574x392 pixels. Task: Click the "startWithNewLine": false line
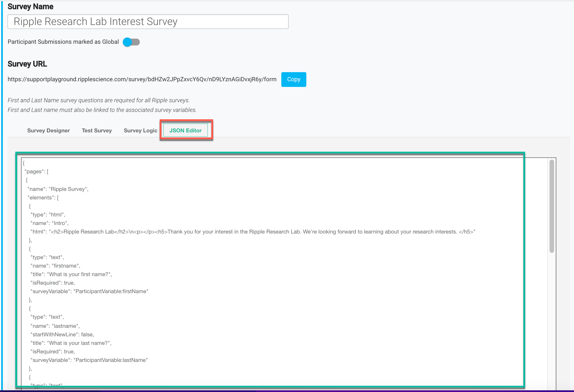pyautogui.click(x=62, y=335)
